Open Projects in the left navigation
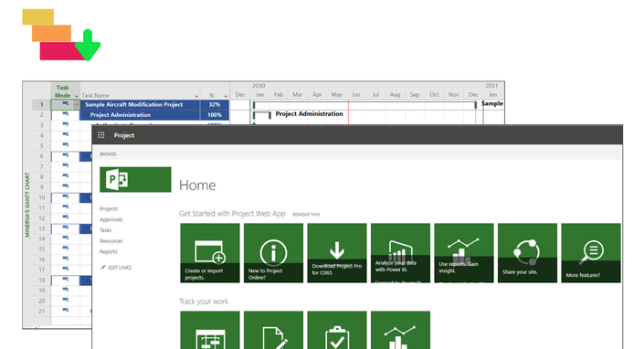The image size is (644, 349). point(109,209)
